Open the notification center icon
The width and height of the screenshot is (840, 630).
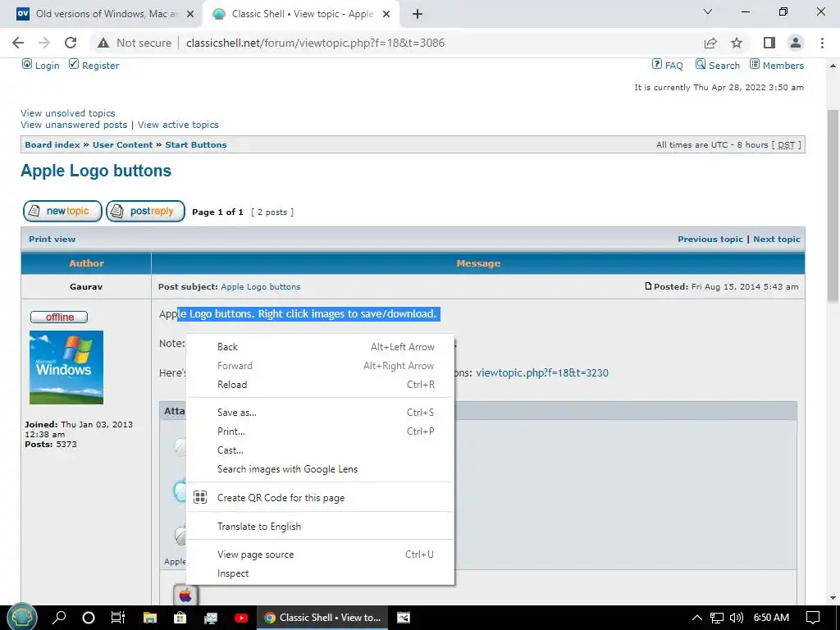pos(813,618)
